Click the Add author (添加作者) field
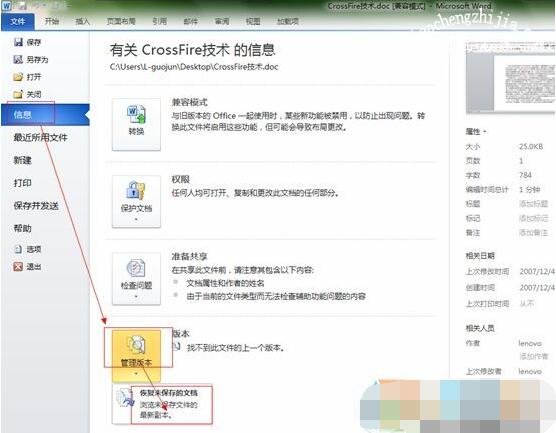Viewport: 556px width, 433px height. 533,356
